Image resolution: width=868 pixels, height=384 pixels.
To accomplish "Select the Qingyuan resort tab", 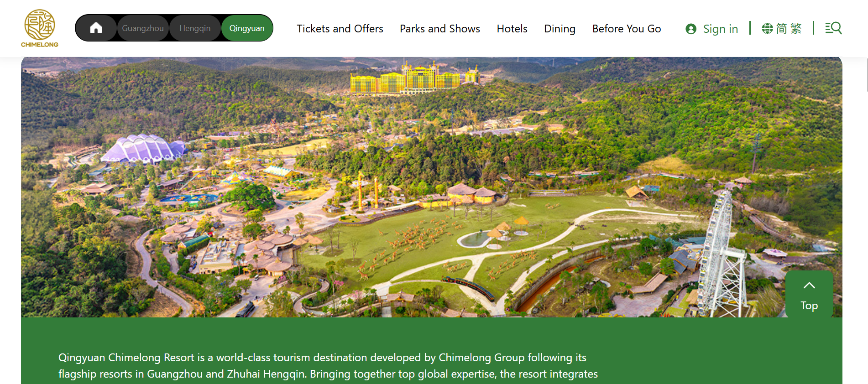I will 247,28.
